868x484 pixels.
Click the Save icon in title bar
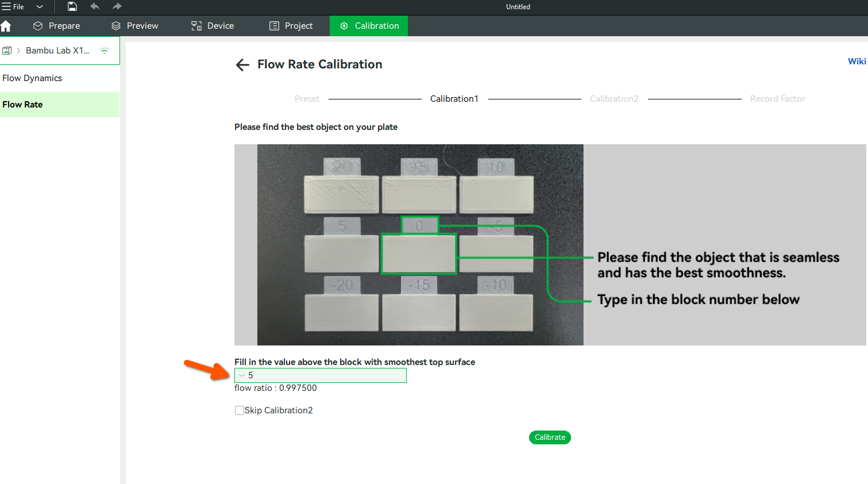[x=72, y=7]
